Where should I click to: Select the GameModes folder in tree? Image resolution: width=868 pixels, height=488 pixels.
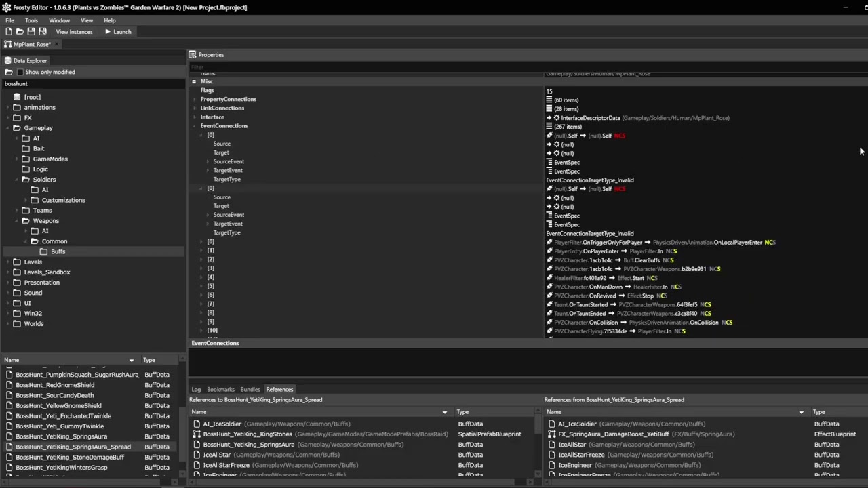[x=50, y=159]
